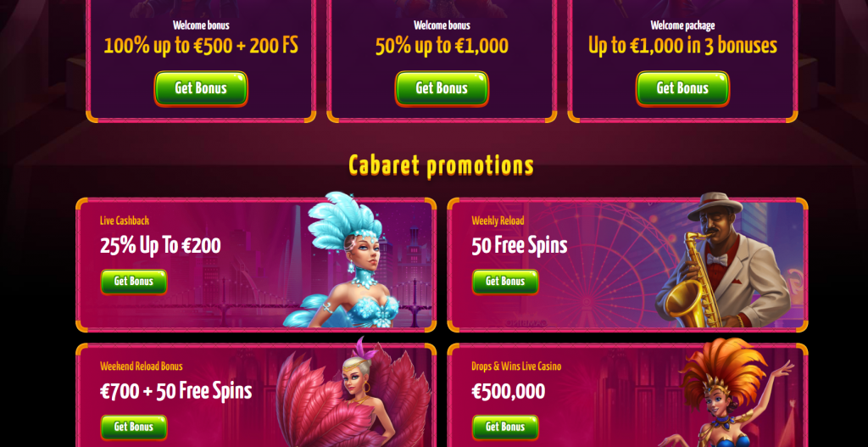The width and height of the screenshot is (868, 447).
Task: Select the Weekly Reload label
Action: pyautogui.click(x=498, y=221)
